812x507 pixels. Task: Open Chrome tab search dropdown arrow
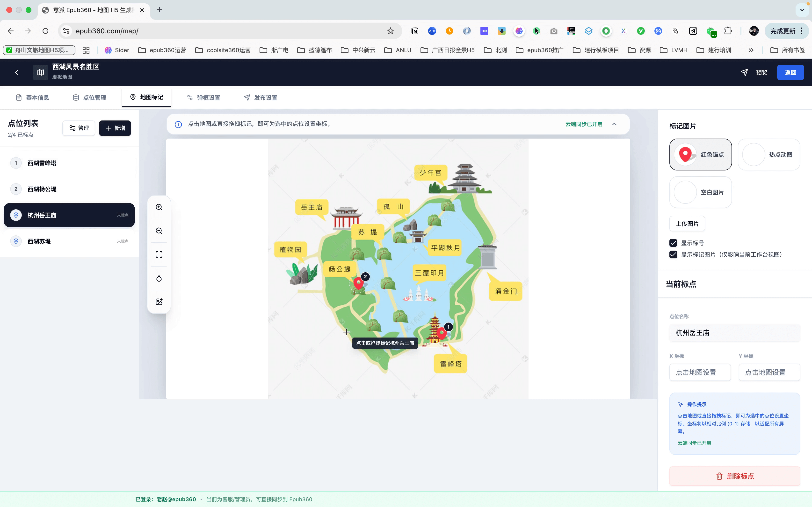click(802, 10)
